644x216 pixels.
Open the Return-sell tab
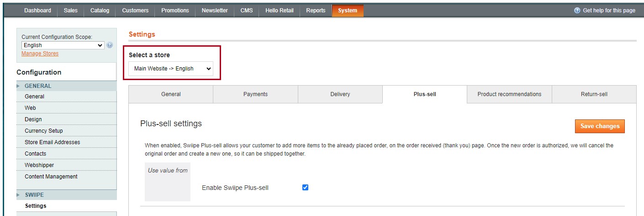pyautogui.click(x=594, y=94)
